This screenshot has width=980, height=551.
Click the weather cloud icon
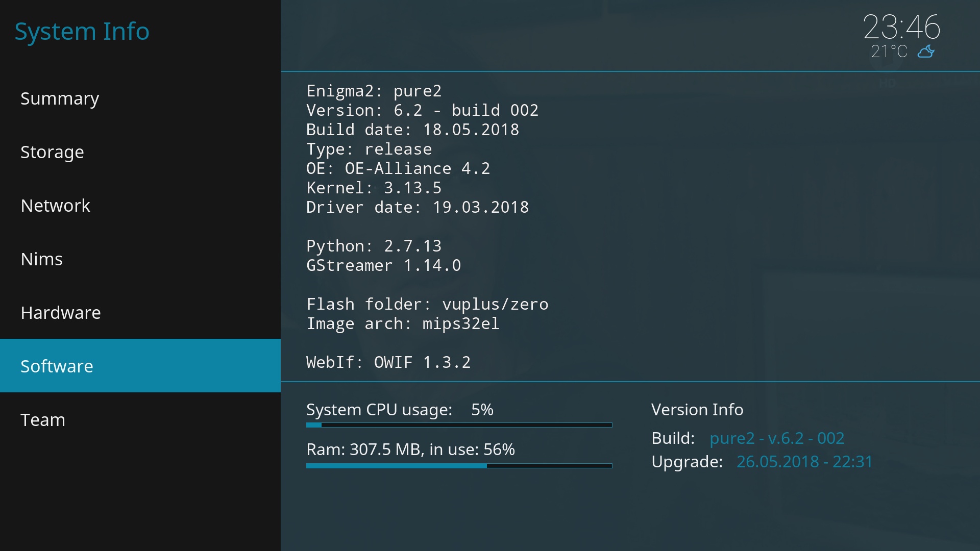[926, 52]
